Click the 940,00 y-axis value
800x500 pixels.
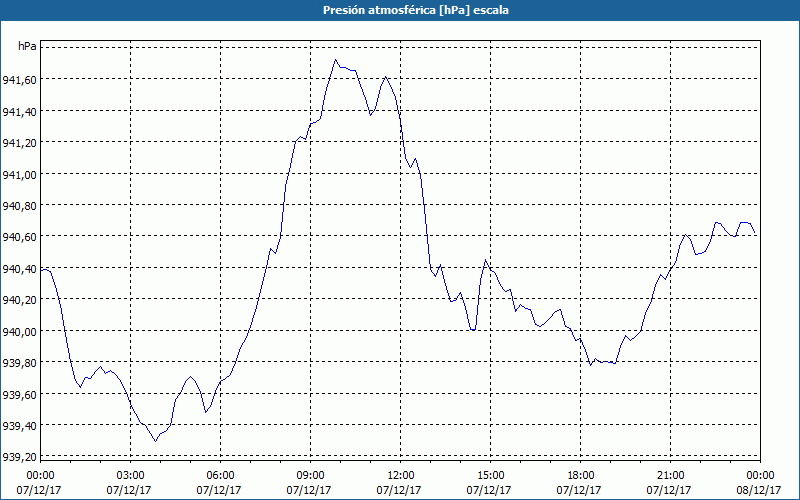tap(19, 332)
